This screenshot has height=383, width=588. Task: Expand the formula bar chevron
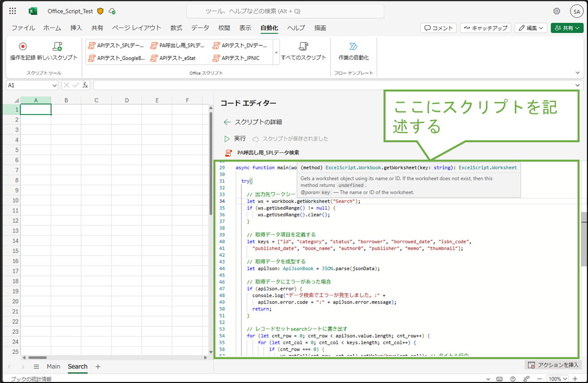coord(578,85)
